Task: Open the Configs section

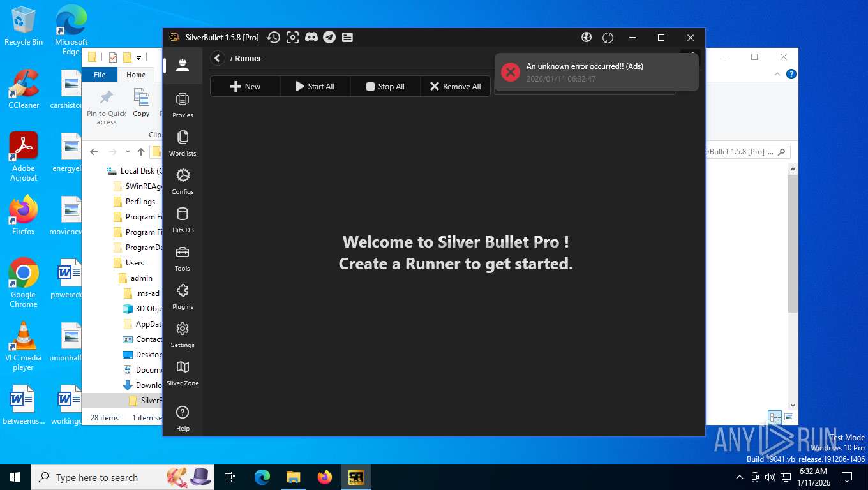Action: 183,182
